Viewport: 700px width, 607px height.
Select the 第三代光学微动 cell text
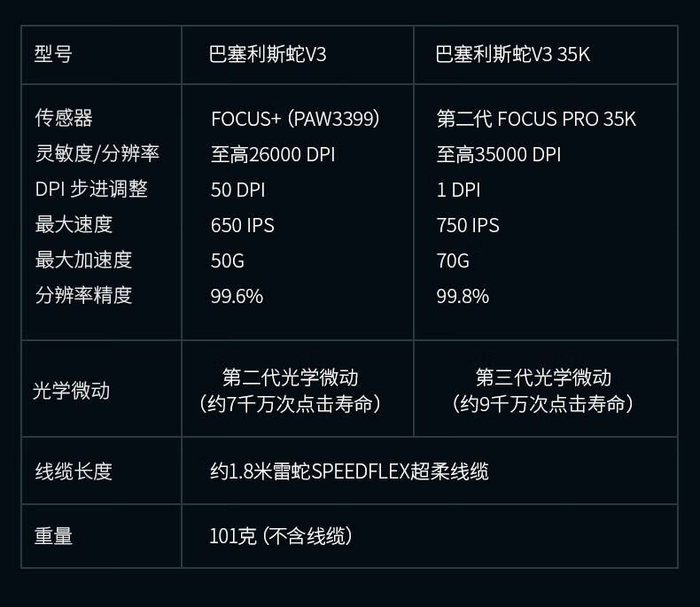[x=543, y=377]
